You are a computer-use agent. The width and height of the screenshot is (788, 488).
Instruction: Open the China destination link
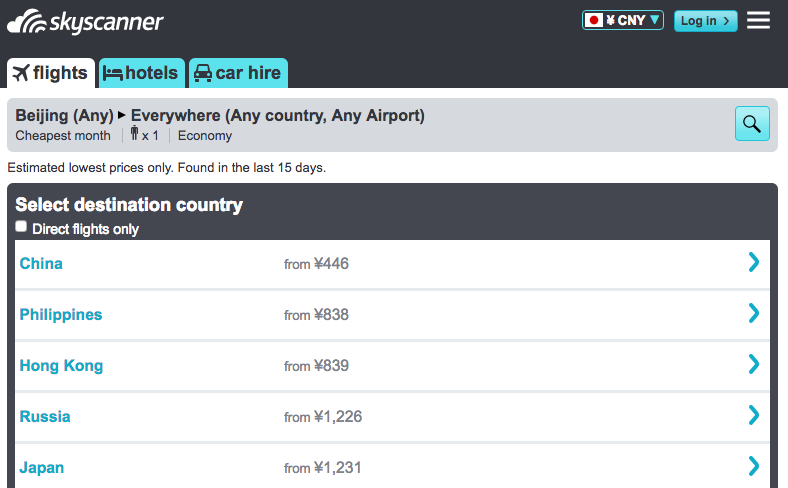[41, 264]
